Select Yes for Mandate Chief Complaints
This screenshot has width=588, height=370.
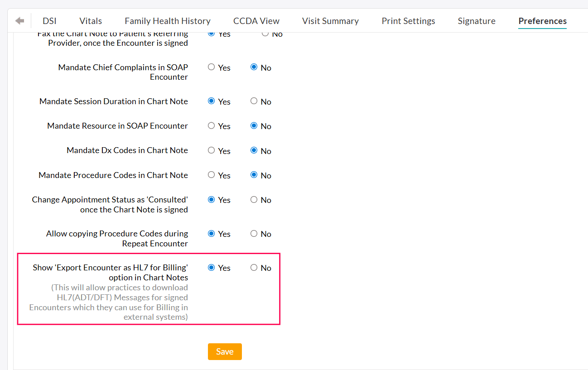[211, 67]
